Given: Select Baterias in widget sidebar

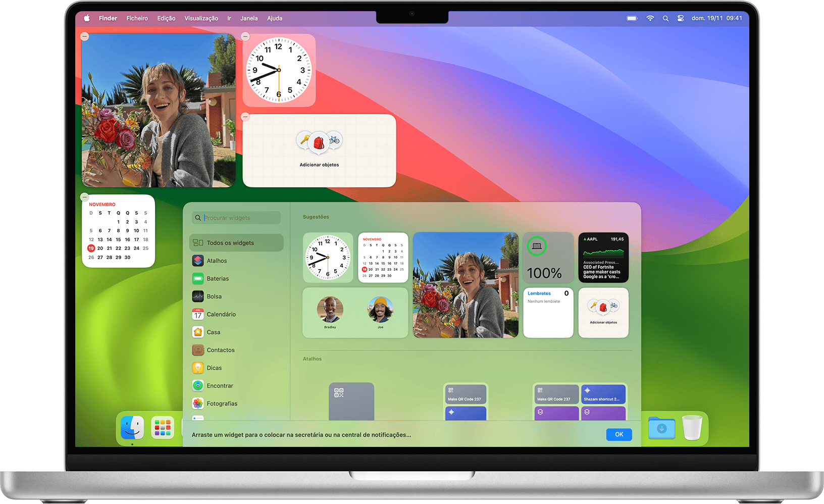Looking at the screenshot, I should pos(236,279).
